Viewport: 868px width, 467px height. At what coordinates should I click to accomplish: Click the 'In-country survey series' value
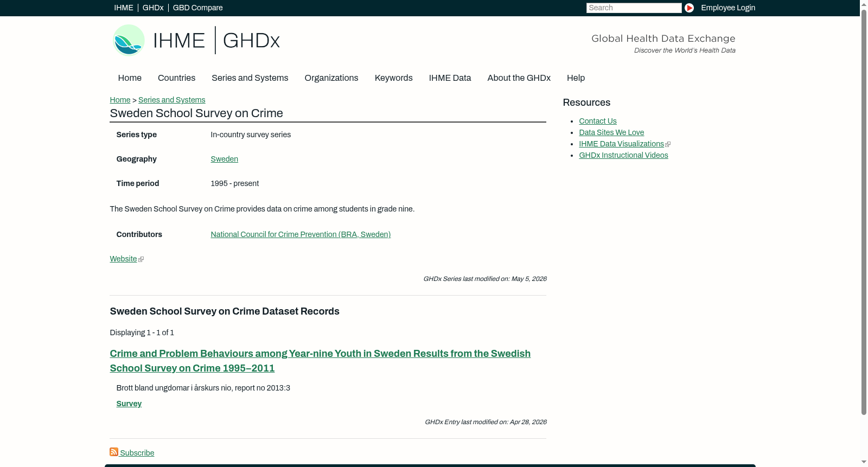coord(251,135)
